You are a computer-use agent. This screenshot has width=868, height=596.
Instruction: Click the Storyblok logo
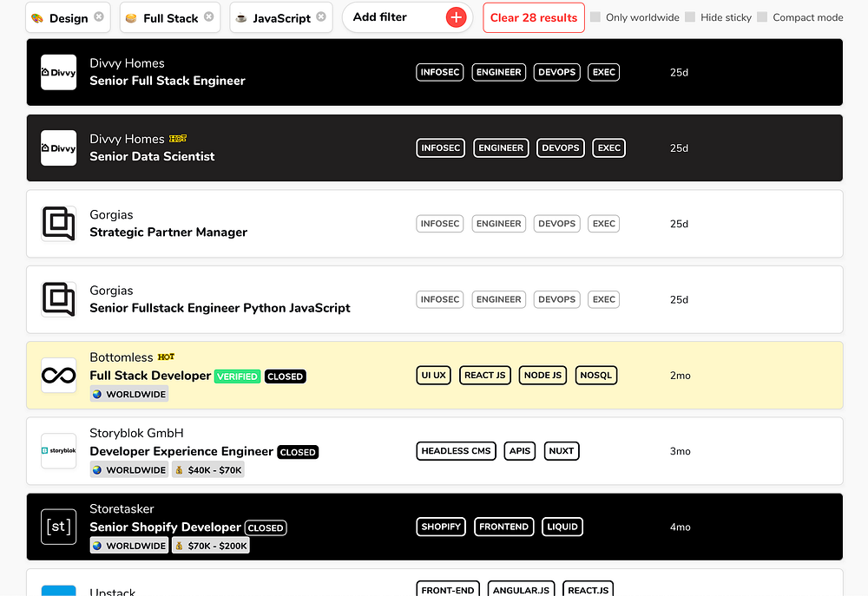tap(59, 451)
